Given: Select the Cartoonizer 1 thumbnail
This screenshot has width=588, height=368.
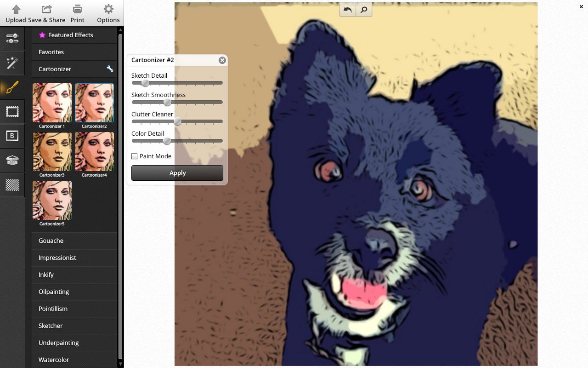Looking at the screenshot, I should [x=52, y=103].
